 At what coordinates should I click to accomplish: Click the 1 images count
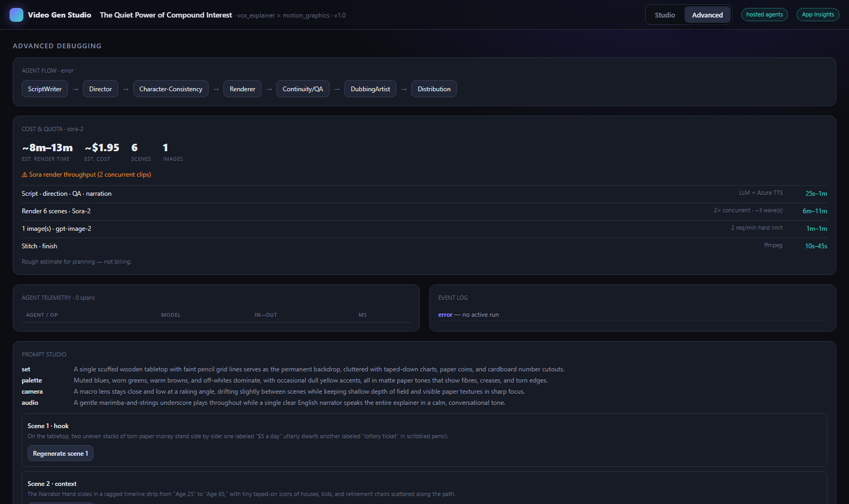165,147
